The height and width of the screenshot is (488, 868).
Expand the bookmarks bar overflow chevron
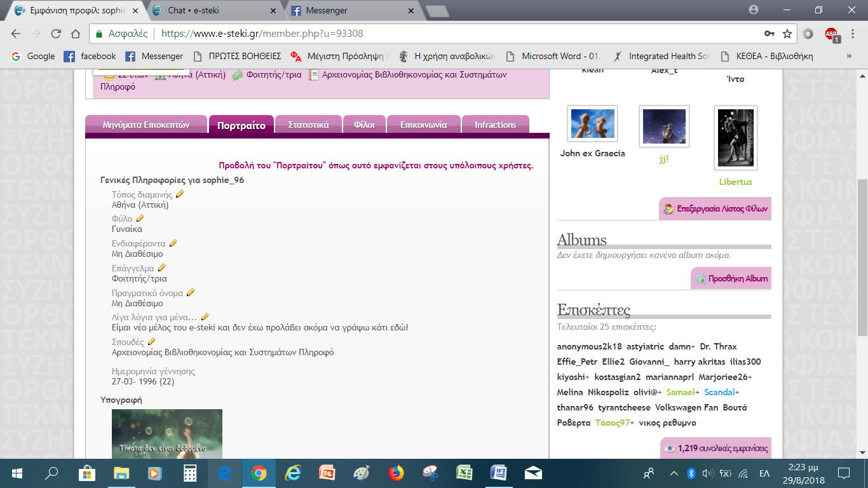pos(850,56)
